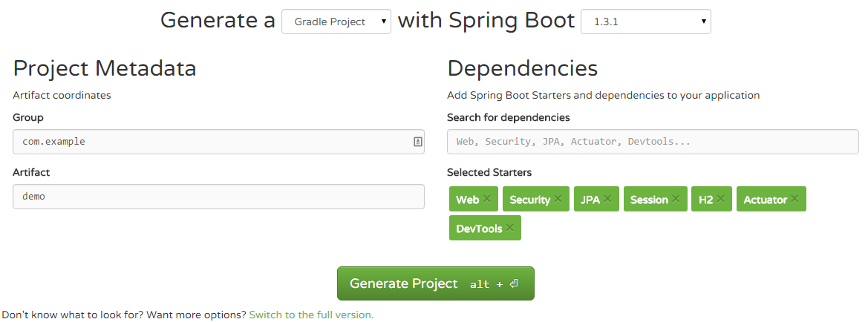Viewport: 868px width, 322px height.
Task: Remove the Actuator starter via its X
Action: coord(794,199)
